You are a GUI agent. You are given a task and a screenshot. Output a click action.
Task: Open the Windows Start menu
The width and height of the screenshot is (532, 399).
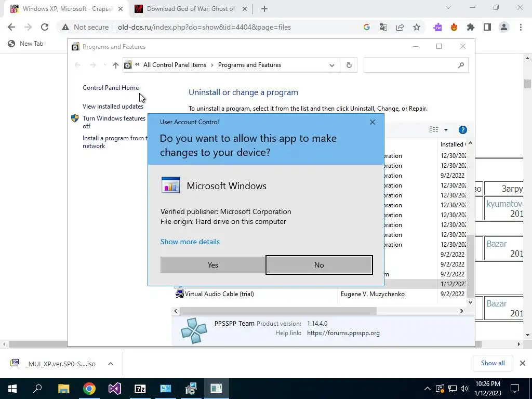[12, 389]
